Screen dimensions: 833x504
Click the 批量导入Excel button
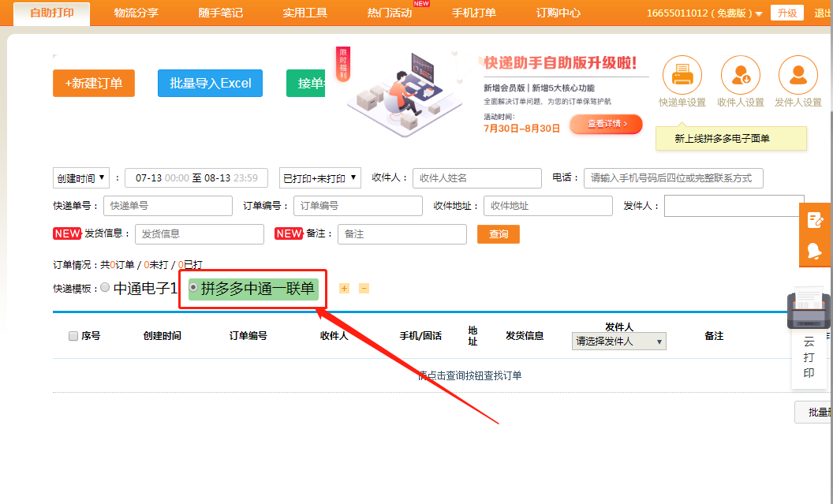tap(210, 84)
